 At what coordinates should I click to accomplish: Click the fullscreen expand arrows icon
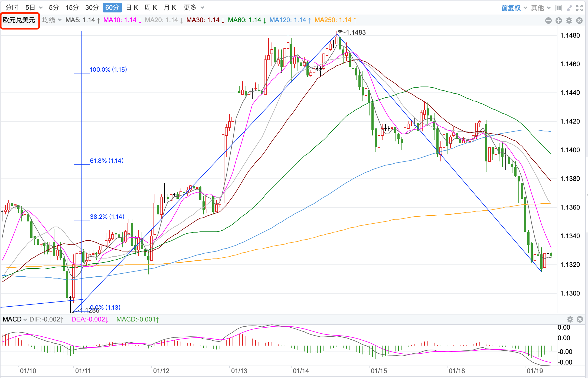579,8
